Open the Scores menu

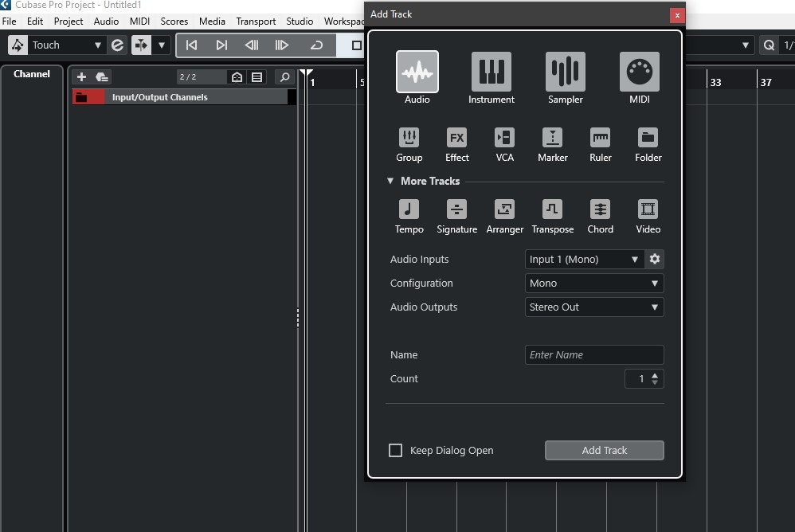(x=174, y=22)
